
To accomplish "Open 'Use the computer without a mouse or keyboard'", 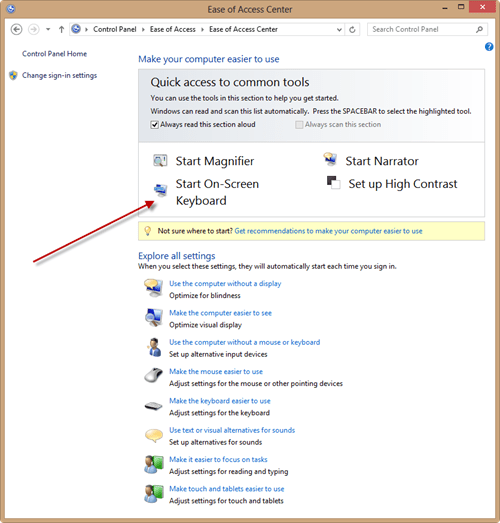I will (x=244, y=342).
